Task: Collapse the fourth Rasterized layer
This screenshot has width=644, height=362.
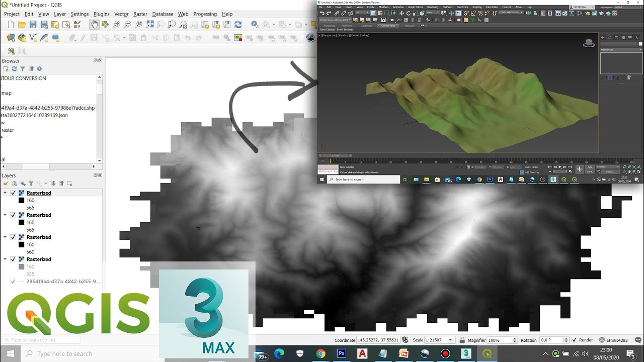Action: tap(5, 259)
